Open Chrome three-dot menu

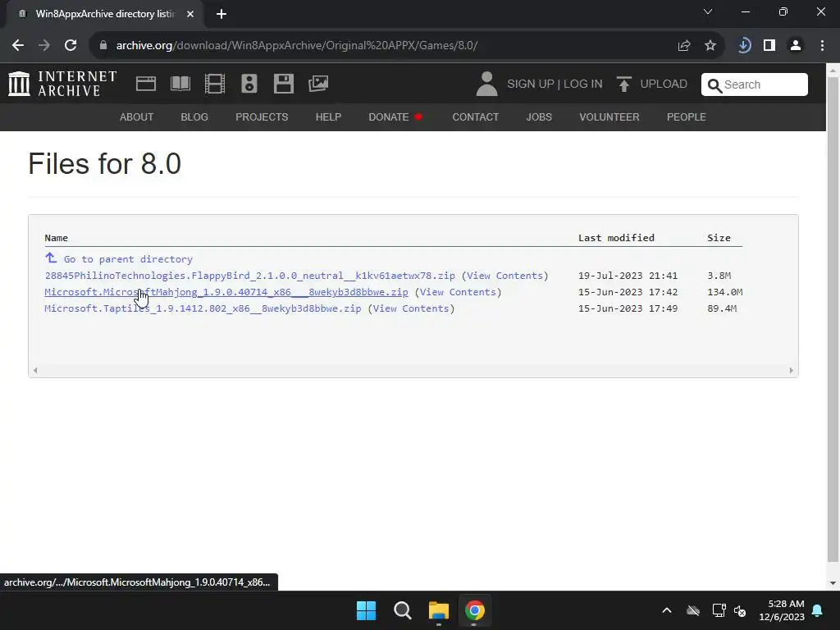(822, 46)
